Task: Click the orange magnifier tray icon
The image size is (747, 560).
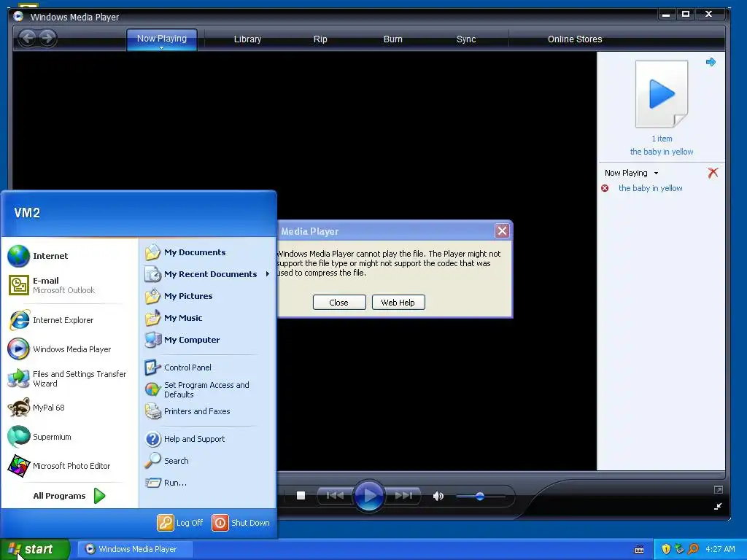Action: [x=693, y=549]
